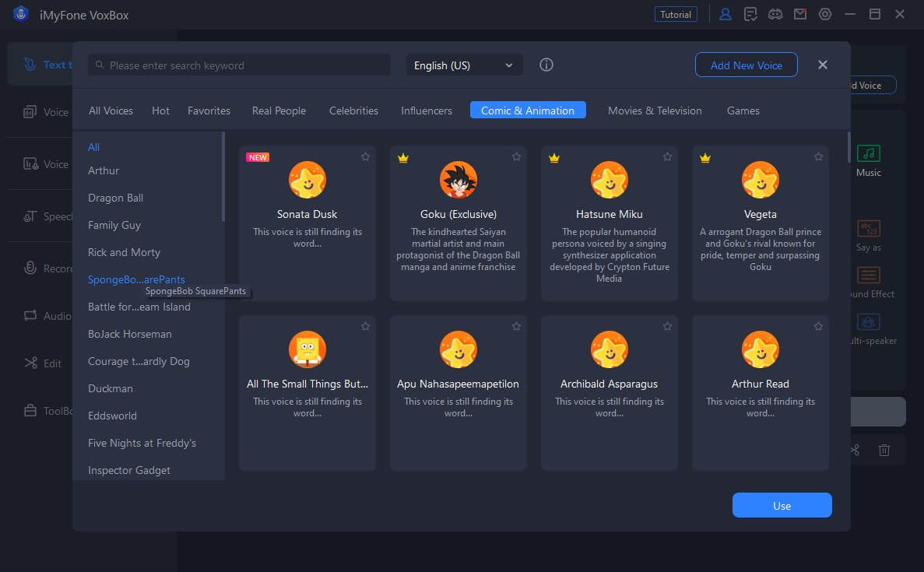924x572 pixels.
Task: Open the English (US) language dropdown
Action: (x=464, y=65)
